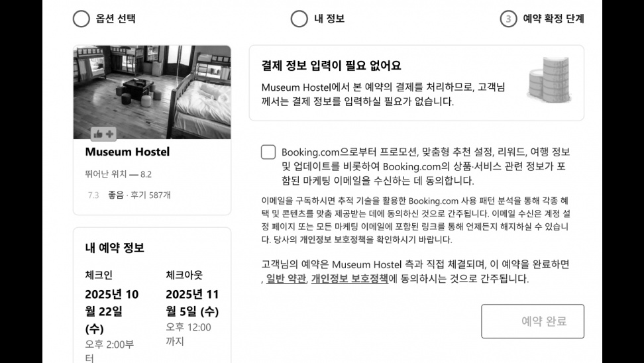Click the step 1 circle for 옵션 선택
Image resolution: width=644 pixels, height=363 pixels.
click(81, 19)
